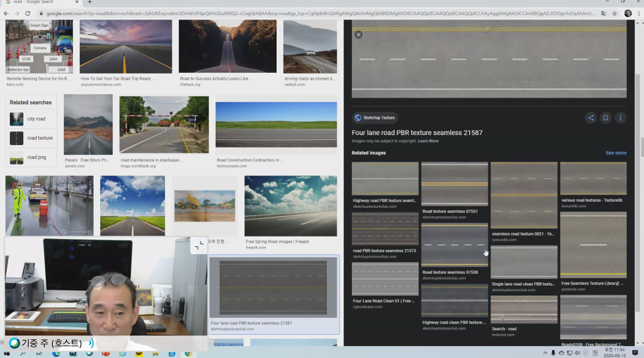Click the browser address bar URL

point(319,13)
